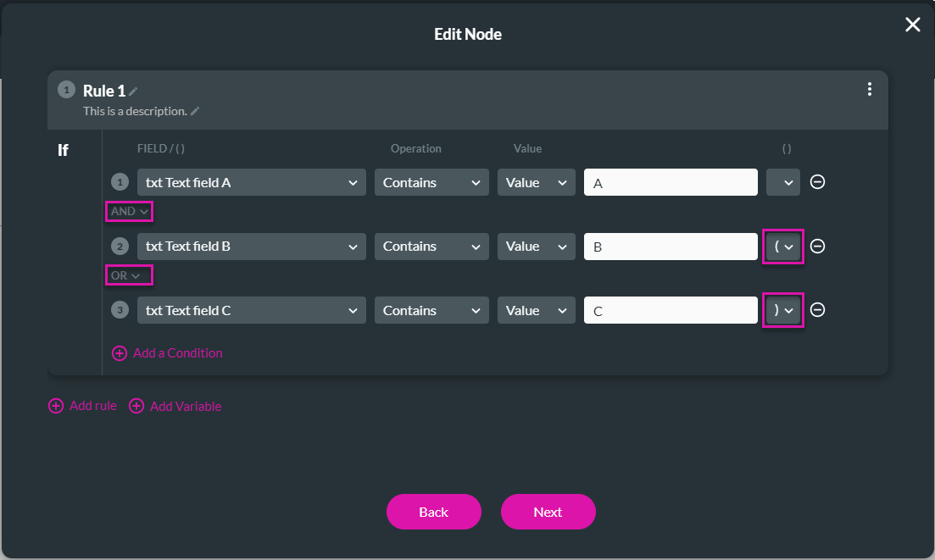Open Rule 1 options via three-dot menu
The width and height of the screenshot is (935, 560).
869,88
